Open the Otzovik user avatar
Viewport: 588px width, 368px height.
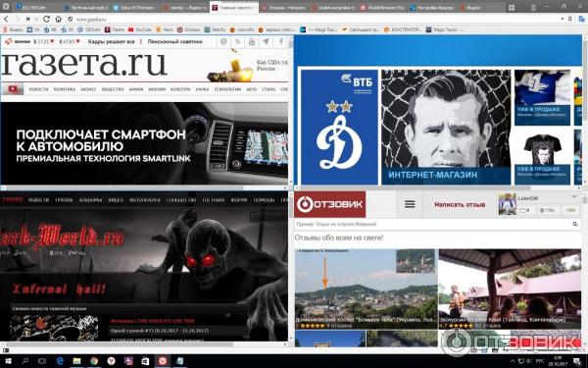[x=507, y=204]
